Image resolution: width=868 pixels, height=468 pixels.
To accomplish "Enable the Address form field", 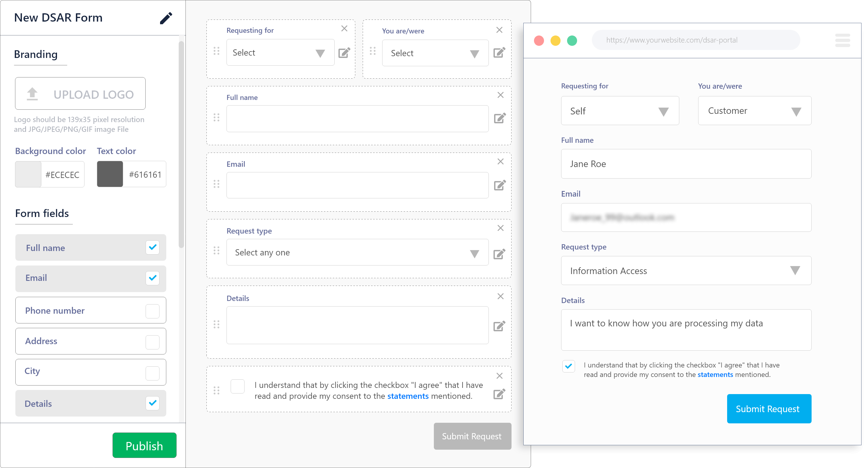I will (152, 342).
